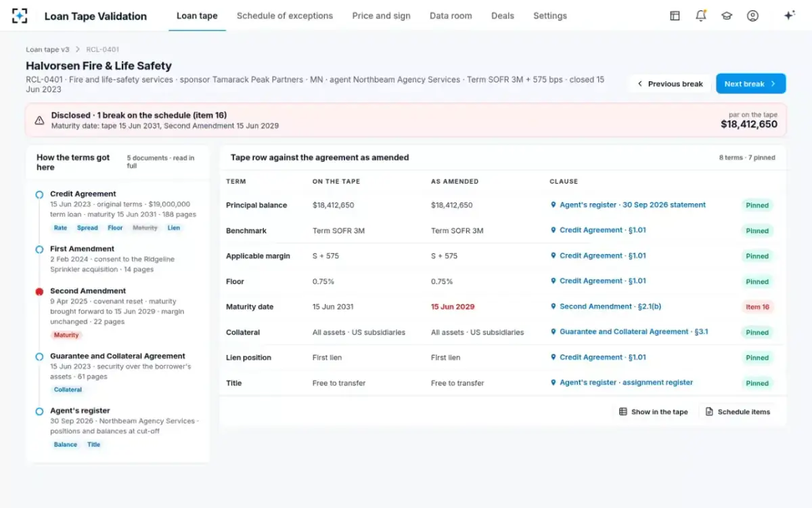Click the pin icon on Principal balance clause
The width and height of the screenshot is (812, 508).
point(554,205)
